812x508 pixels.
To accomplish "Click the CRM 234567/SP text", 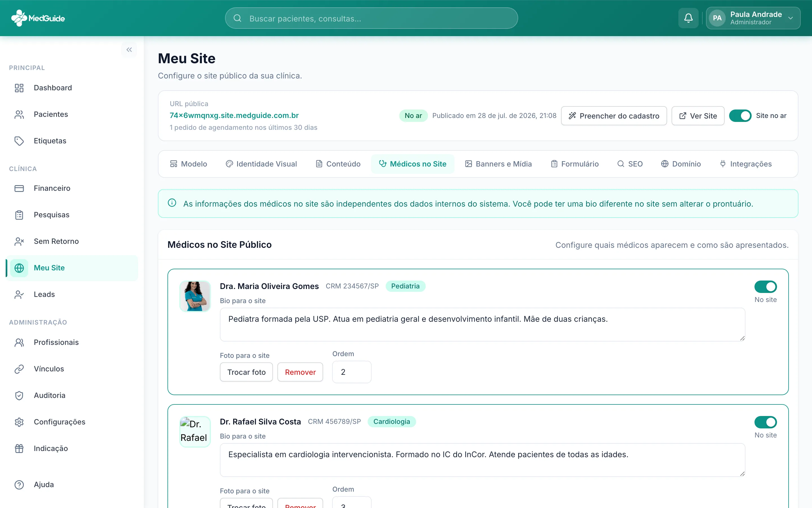I will pyautogui.click(x=352, y=286).
